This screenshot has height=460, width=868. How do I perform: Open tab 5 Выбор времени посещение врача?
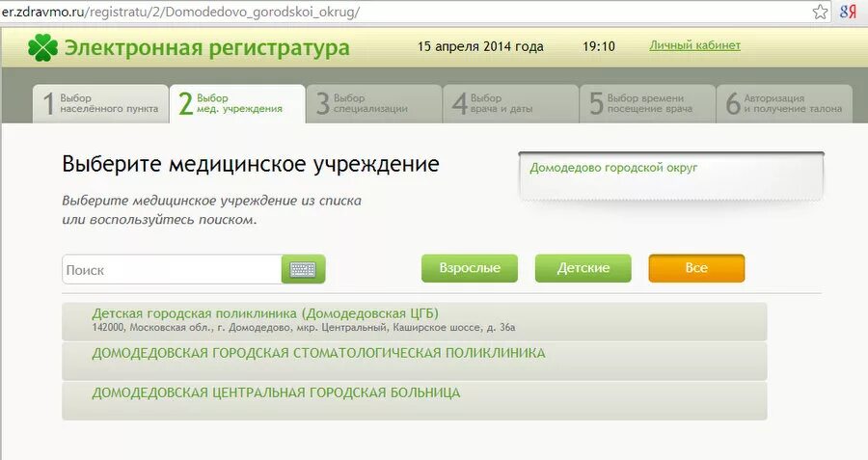648,103
